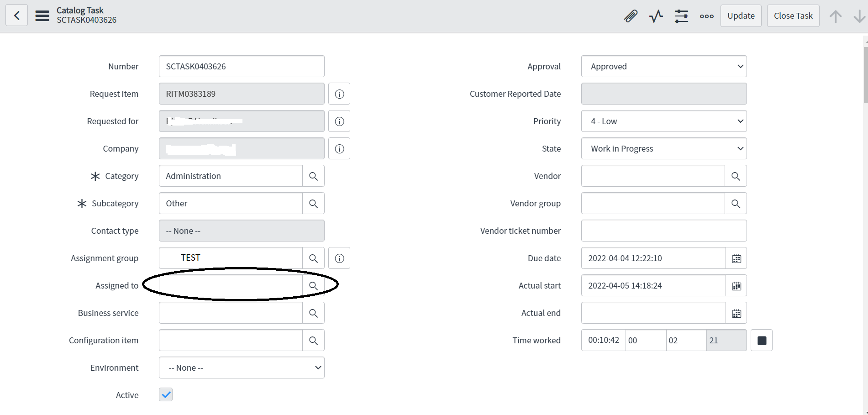The image size is (868, 415).
Task: Open the personalize form icon
Action: pyautogui.click(x=681, y=16)
